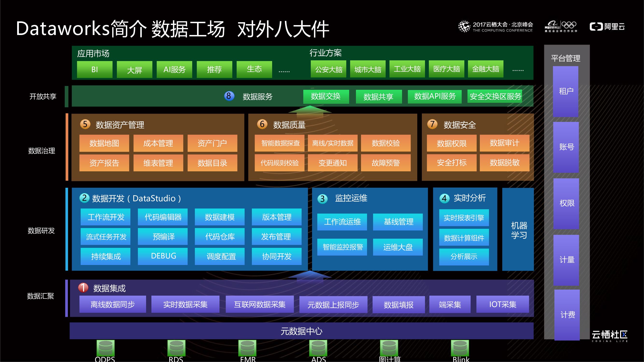Click the EMR database cylinder icon
Viewport: 644px width, 362px height.
[247, 348]
